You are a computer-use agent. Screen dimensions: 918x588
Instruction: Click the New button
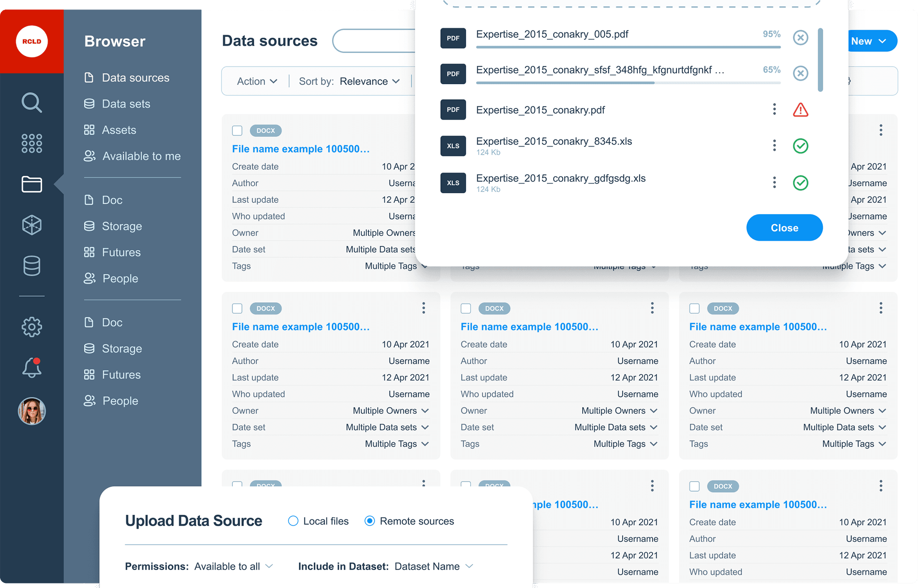pos(868,41)
